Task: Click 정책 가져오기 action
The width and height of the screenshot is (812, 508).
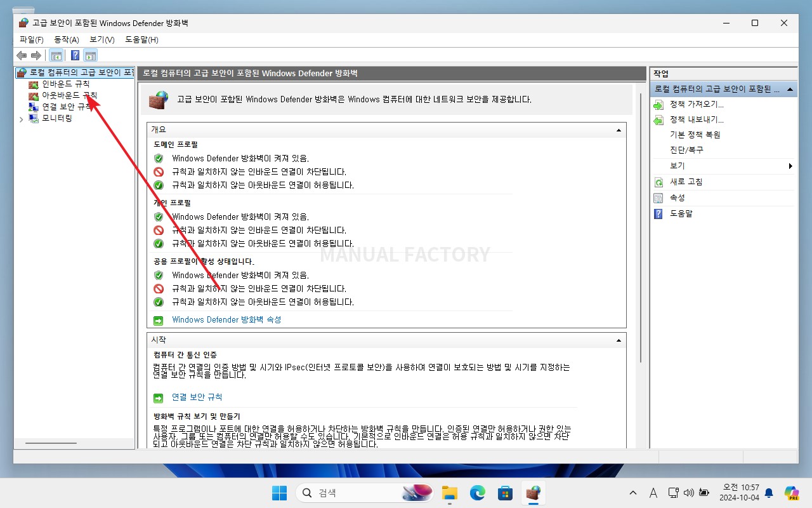Action: coord(697,104)
